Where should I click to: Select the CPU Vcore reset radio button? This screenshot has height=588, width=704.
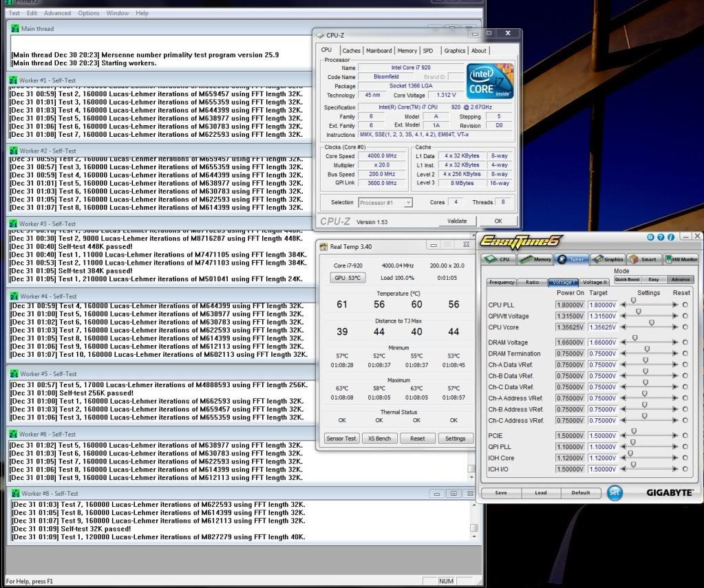coord(685,327)
